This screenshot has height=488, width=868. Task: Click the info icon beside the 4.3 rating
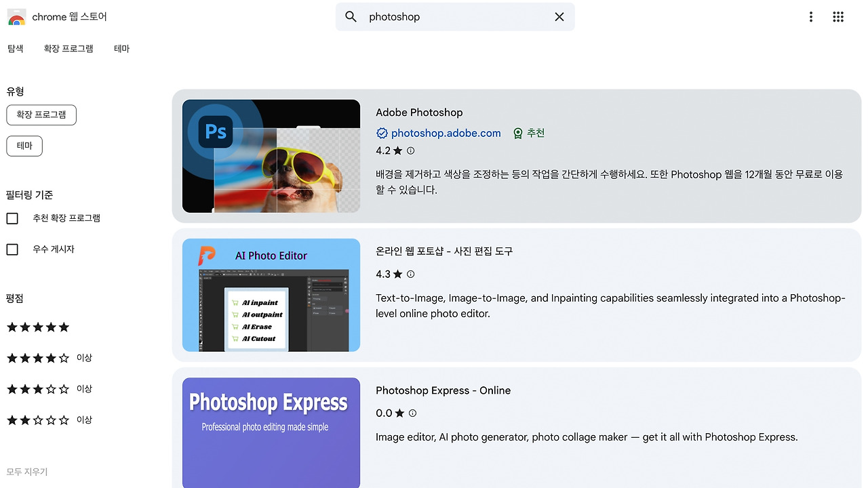(x=411, y=274)
